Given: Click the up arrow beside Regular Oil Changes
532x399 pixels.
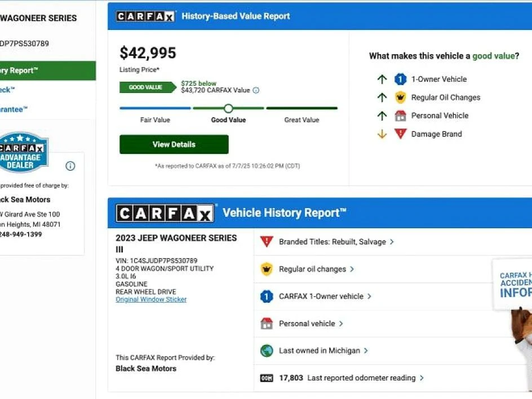Looking at the screenshot, I should pos(382,97).
